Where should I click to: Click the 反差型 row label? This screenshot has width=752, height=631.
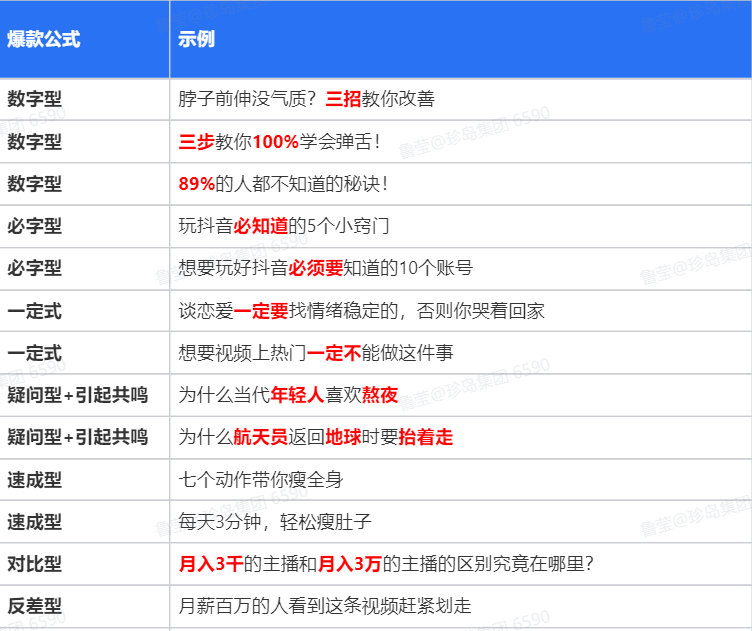click(x=35, y=607)
